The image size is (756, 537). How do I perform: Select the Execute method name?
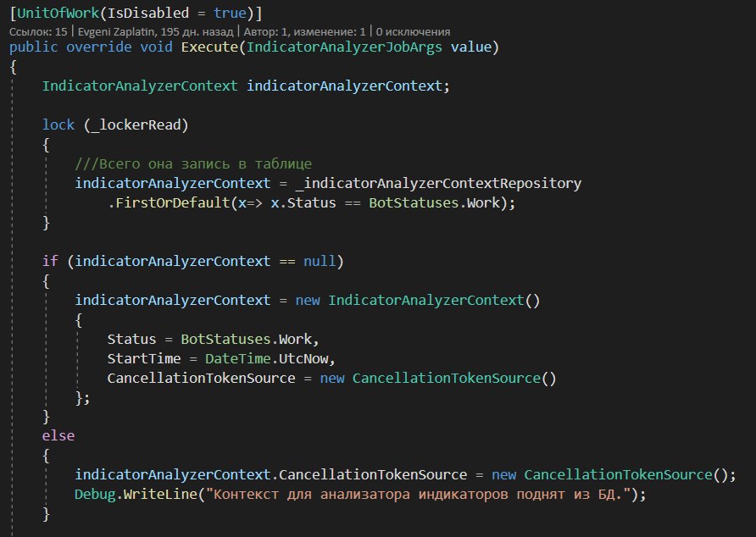click(209, 47)
